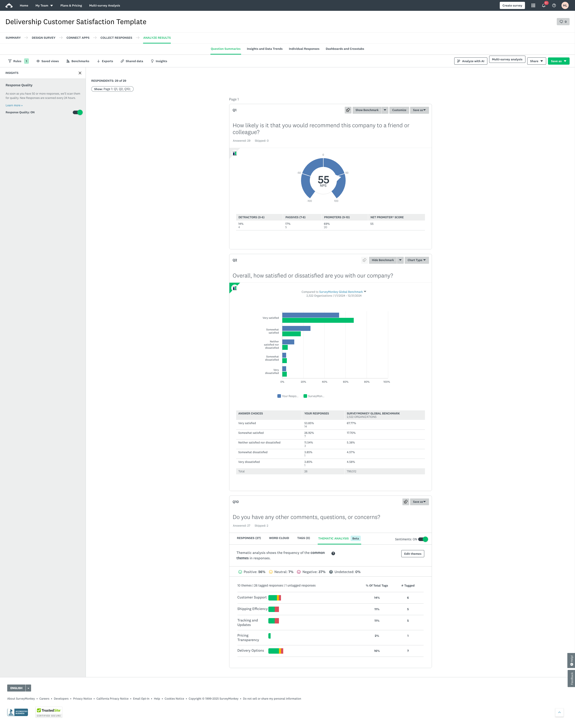
Task: Open the Chart Type dropdown for Q2
Action: [416, 260]
